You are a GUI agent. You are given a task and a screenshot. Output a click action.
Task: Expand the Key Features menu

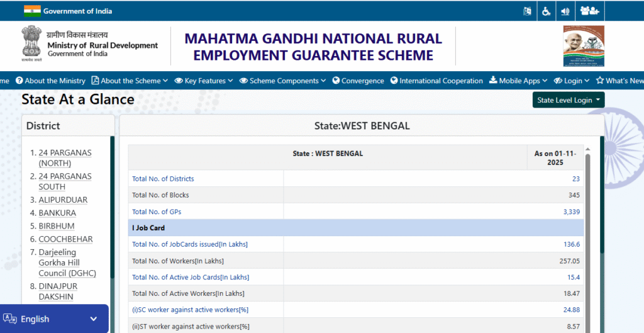[x=204, y=81]
